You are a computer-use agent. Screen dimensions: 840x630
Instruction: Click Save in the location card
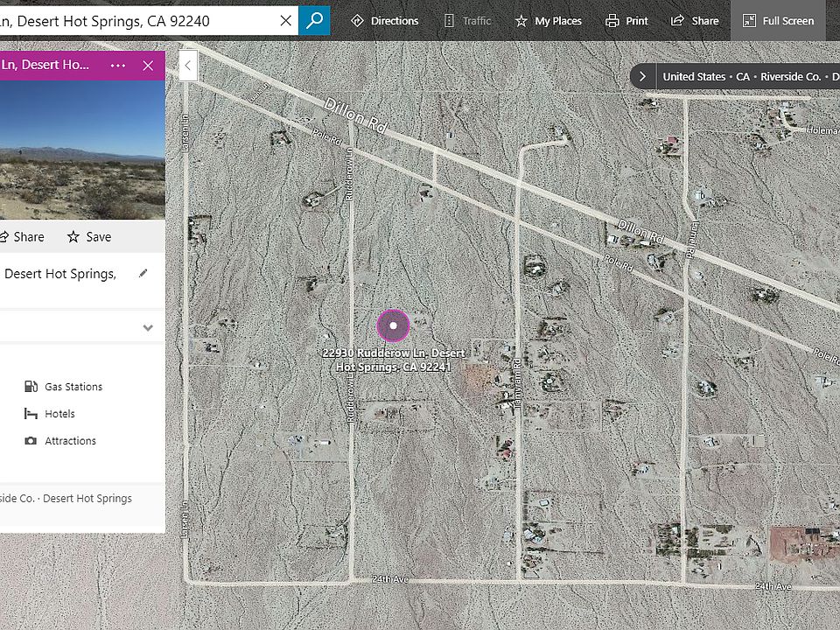click(x=89, y=236)
